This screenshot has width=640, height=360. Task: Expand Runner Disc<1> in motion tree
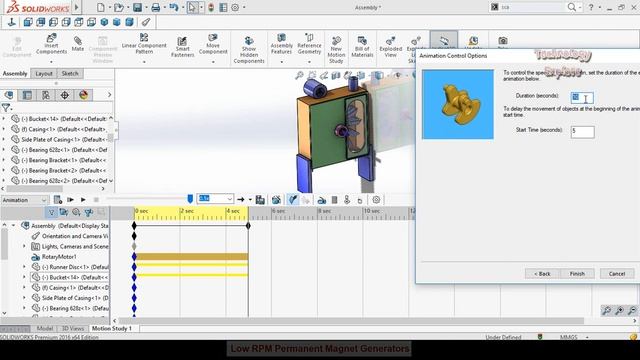(x=24, y=267)
